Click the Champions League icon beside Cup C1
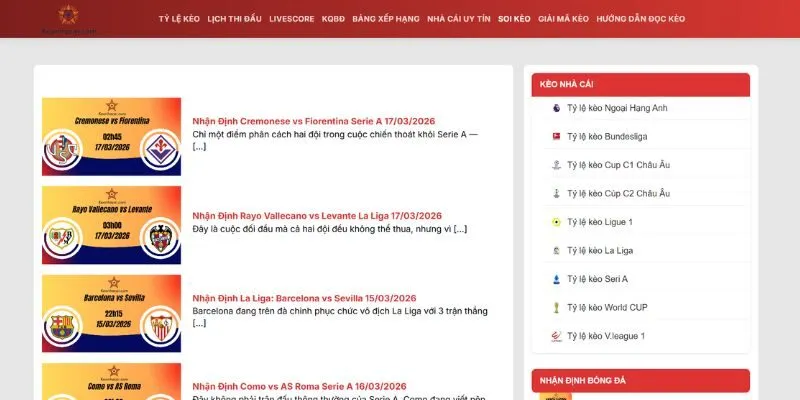 coord(556,165)
